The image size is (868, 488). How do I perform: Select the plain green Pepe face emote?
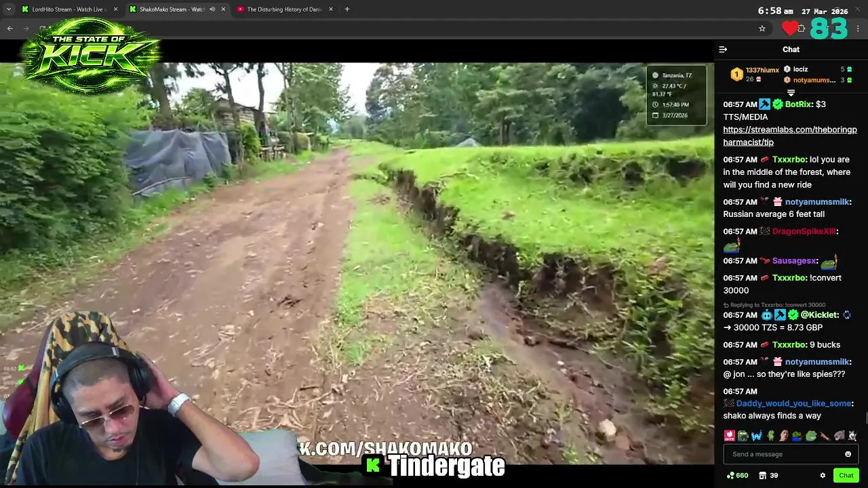click(x=811, y=436)
